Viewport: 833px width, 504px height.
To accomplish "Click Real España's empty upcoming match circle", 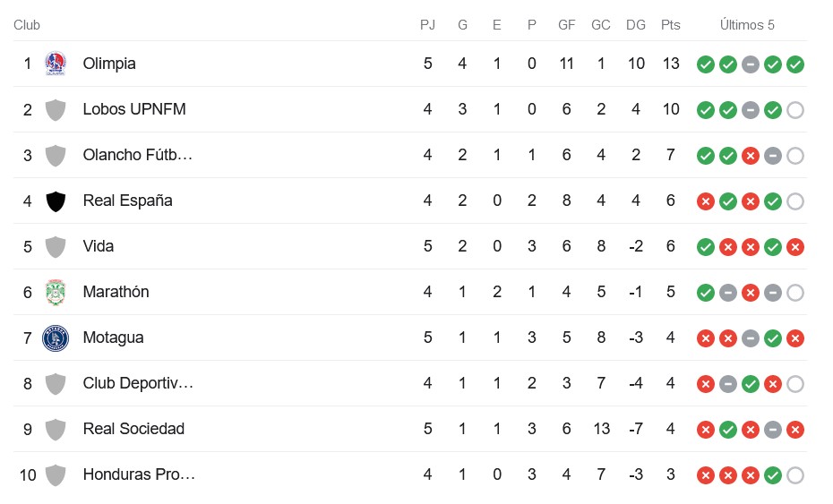I will pyautogui.click(x=794, y=201).
